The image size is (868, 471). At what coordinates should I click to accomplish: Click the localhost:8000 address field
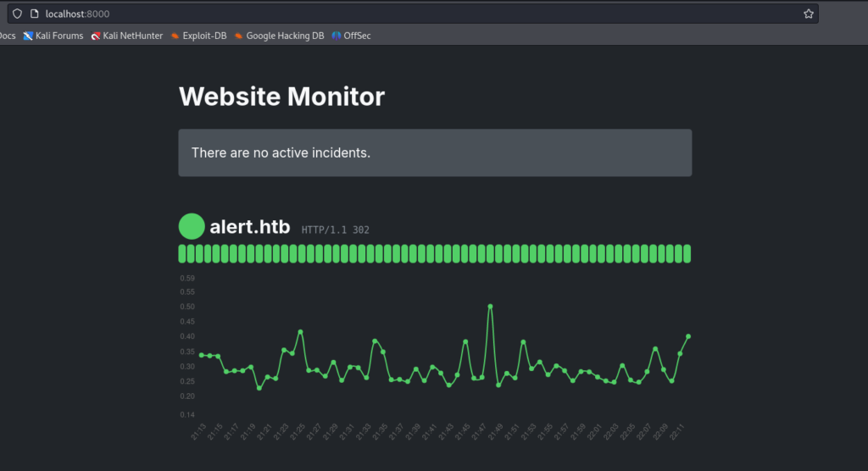[413, 14]
